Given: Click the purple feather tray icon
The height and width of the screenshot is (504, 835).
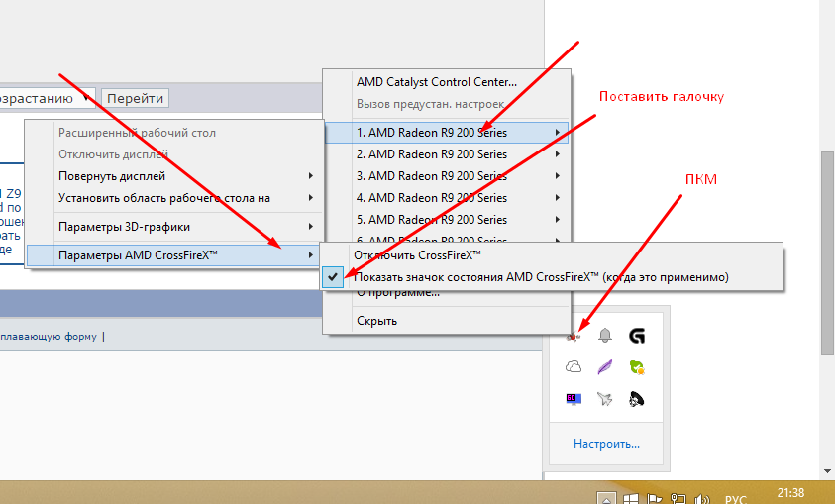Looking at the screenshot, I should (605, 366).
